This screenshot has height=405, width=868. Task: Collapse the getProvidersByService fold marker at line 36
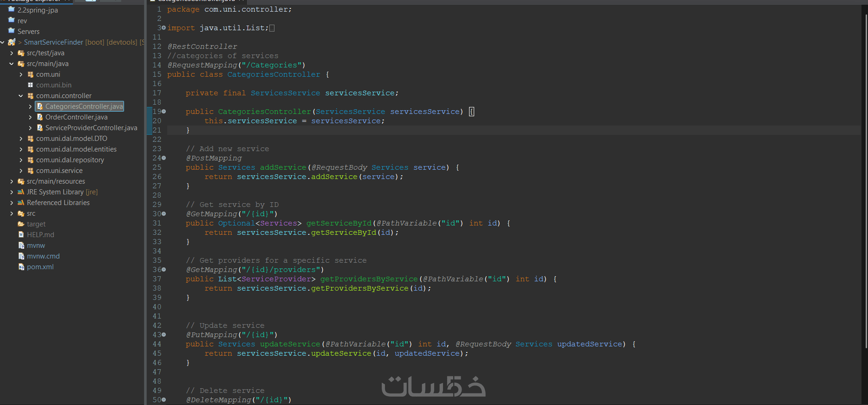click(163, 270)
